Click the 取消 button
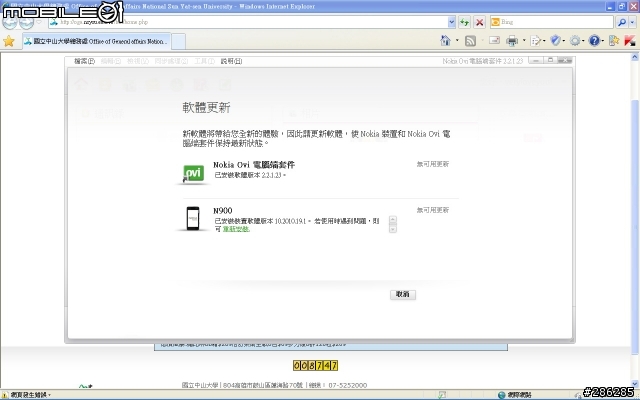The width and height of the screenshot is (640, 400). pyautogui.click(x=403, y=294)
